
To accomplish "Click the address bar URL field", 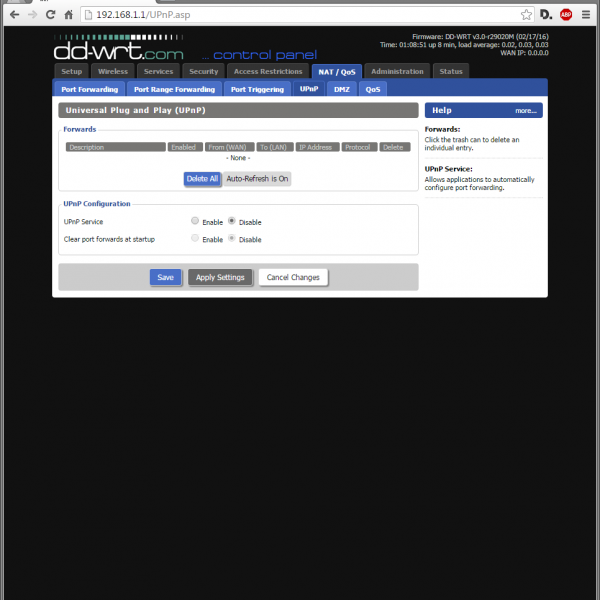I will [x=300, y=15].
